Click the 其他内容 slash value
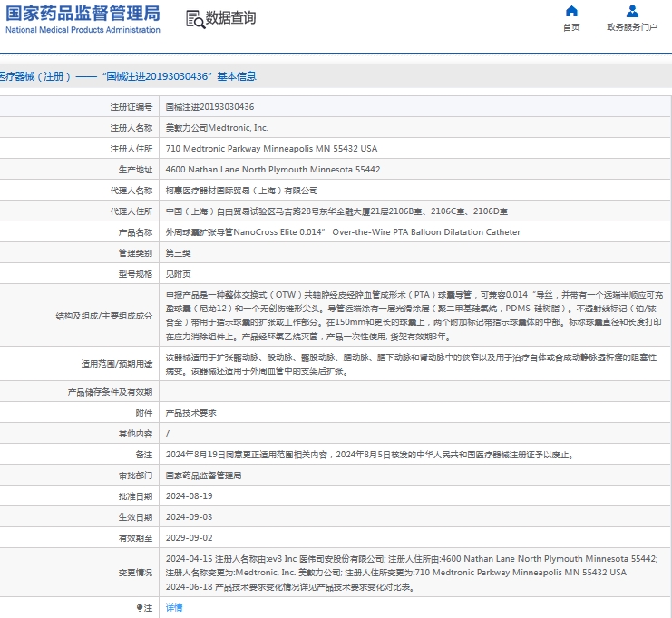The image size is (672, 618). 168,434
